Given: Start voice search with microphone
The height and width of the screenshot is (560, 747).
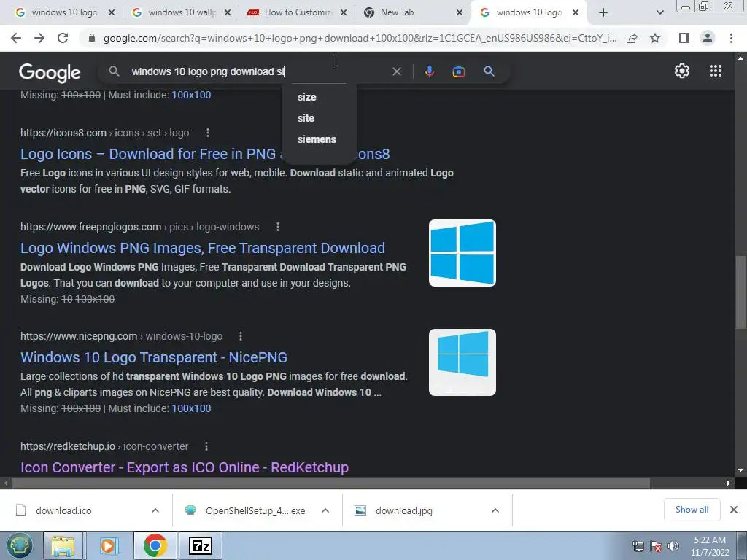Looking at the screenshot, I should pyautogui.click(x=429, y=71).
